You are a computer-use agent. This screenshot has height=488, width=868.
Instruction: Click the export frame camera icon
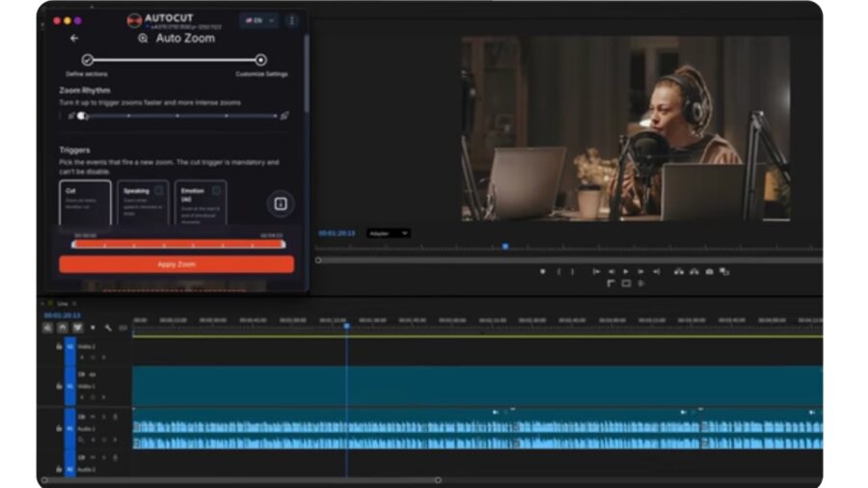(709, 272)
